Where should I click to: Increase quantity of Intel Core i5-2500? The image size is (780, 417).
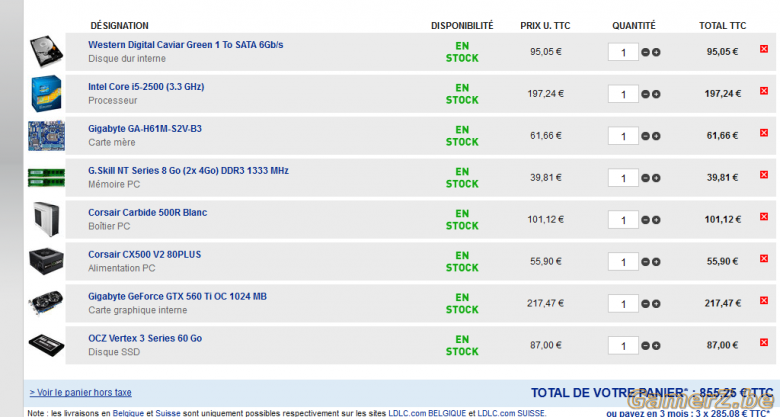pyautogui.click(x=656, y=94)
